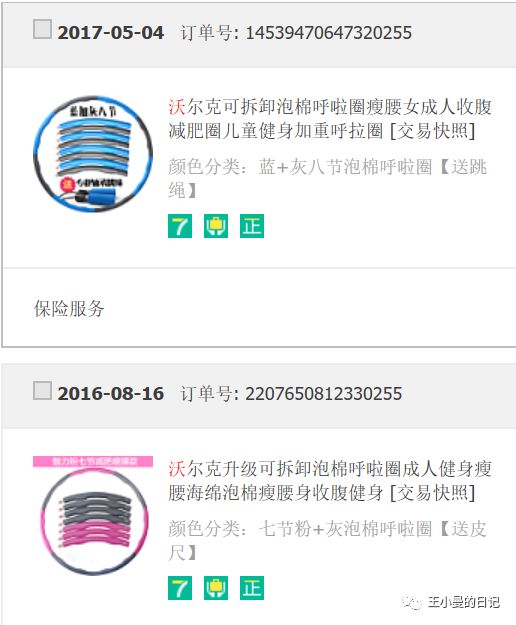Viewport: 516px width, 625px height.
Task: Tick the checkbox next to the 2016-08-16 order
Action: [42, 390]
